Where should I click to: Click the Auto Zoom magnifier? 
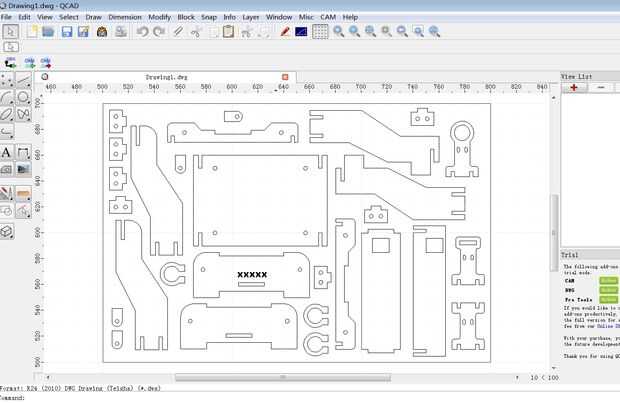(x=370, y=32)
